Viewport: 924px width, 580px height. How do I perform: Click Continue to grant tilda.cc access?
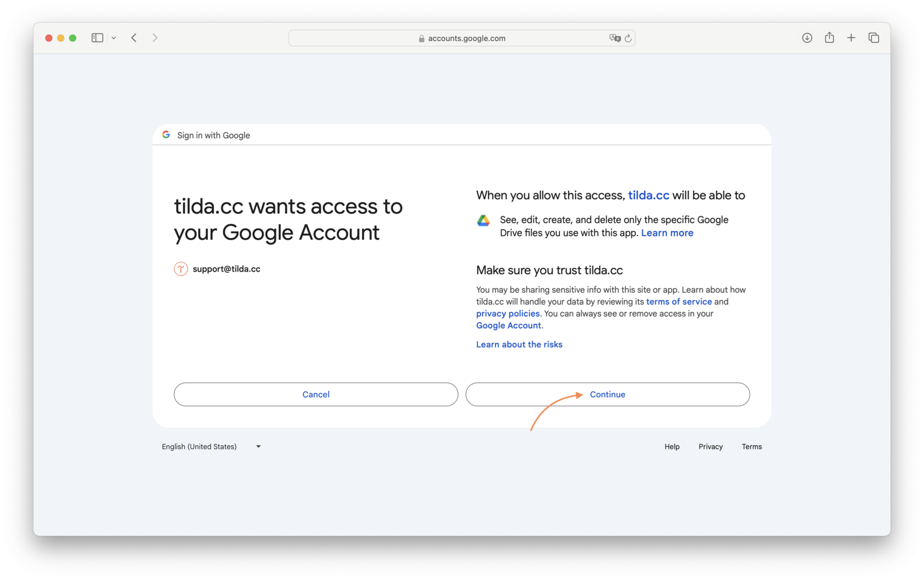pos(607,394)
